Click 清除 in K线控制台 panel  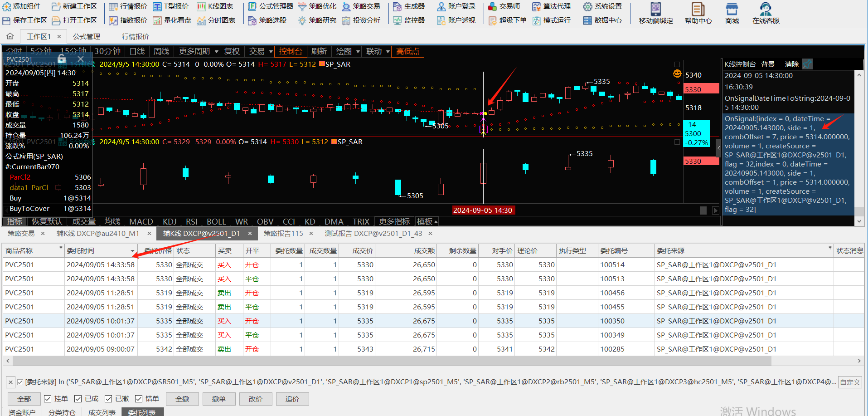click(791, 64)
